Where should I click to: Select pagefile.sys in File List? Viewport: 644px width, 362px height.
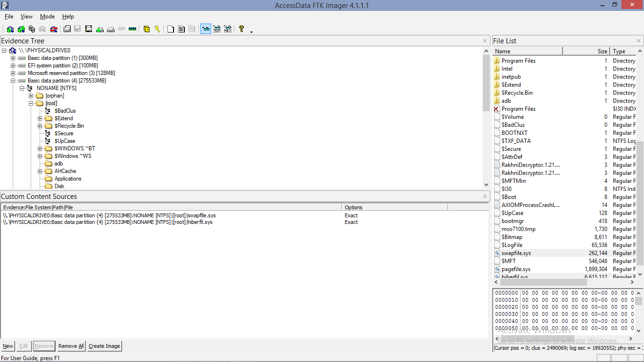pyautogui.click(x=516, y=269)
